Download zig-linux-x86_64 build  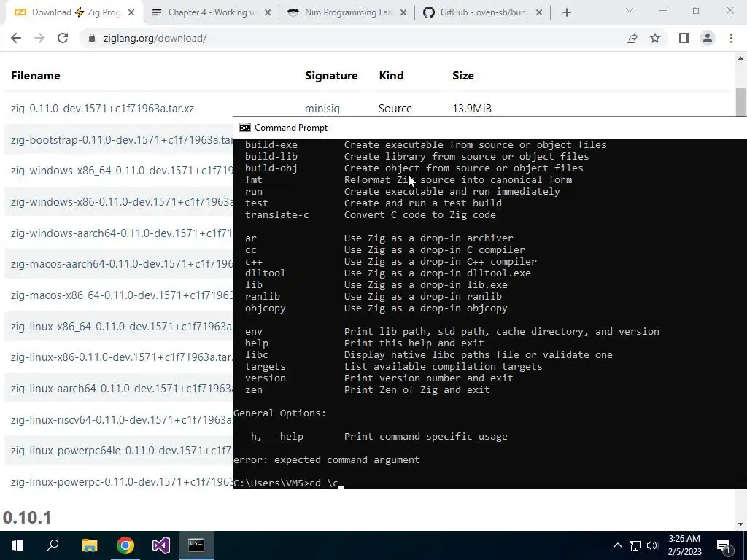(x=122, y=326)
